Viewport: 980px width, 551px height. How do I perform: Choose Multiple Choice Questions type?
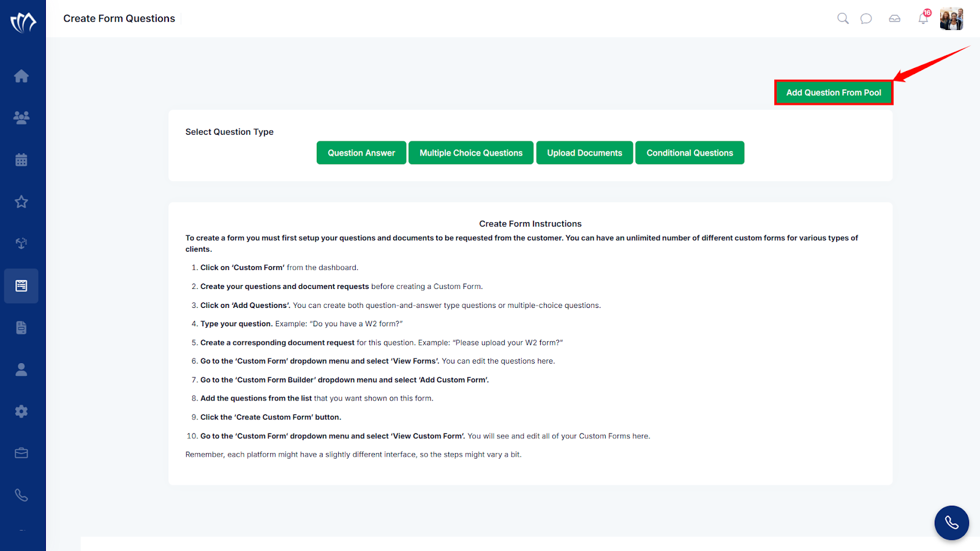click(471, 153)
